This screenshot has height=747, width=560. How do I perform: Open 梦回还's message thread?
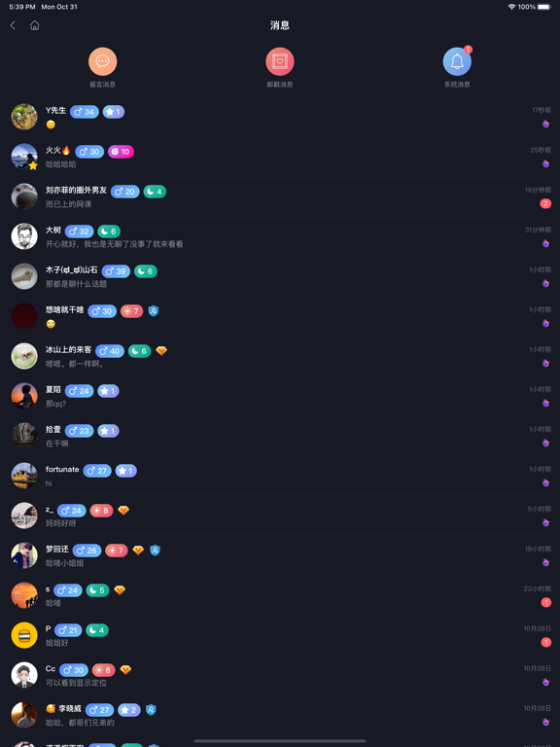[x=280, y=556]
